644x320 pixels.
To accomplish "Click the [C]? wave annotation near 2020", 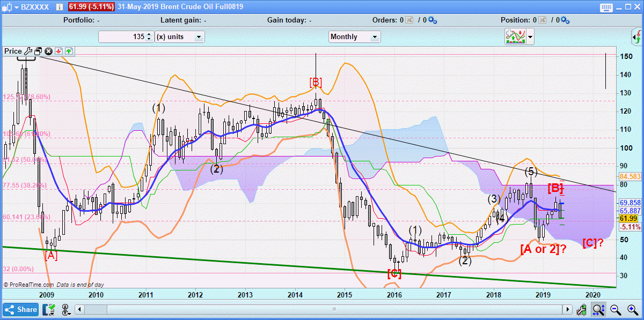I will (x=592, y=243).
